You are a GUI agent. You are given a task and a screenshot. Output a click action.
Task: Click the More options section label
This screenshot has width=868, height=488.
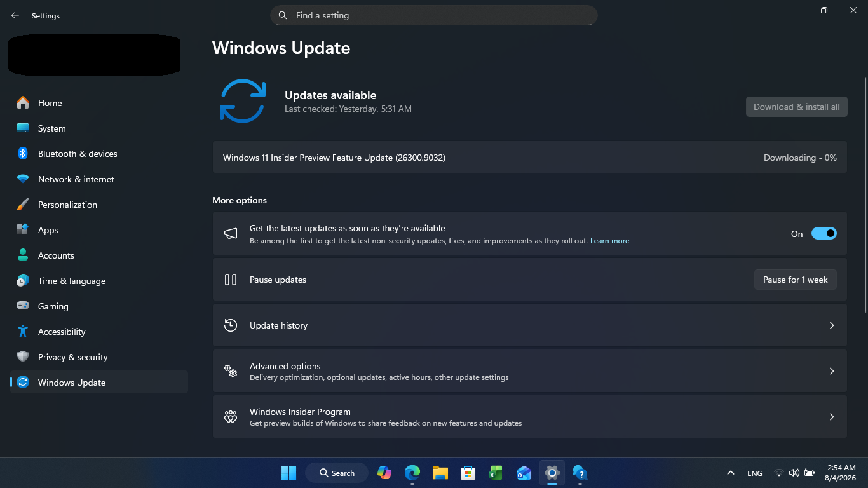[240, 200]
